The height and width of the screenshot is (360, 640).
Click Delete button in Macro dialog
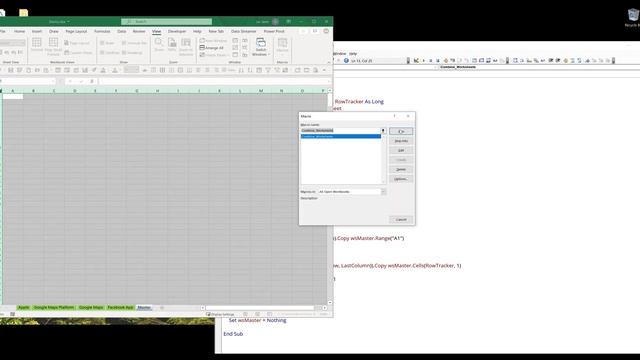point(401,169)
